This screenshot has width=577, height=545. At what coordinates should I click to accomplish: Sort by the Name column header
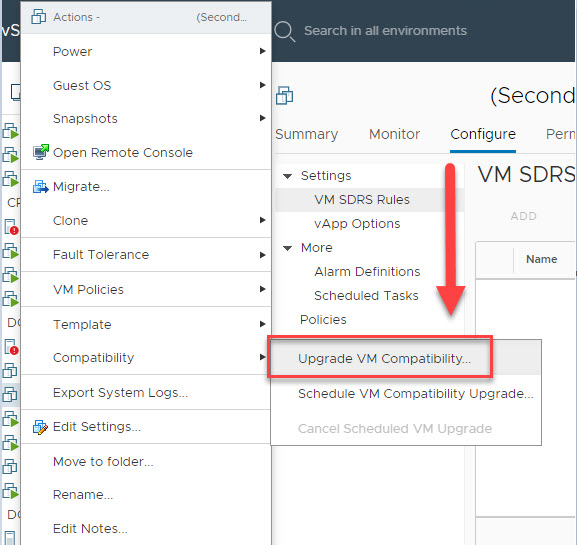[x=541, y=259]
